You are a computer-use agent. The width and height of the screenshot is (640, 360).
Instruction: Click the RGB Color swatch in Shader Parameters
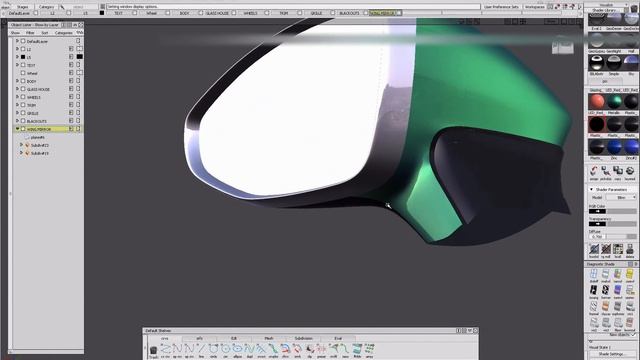597,211
